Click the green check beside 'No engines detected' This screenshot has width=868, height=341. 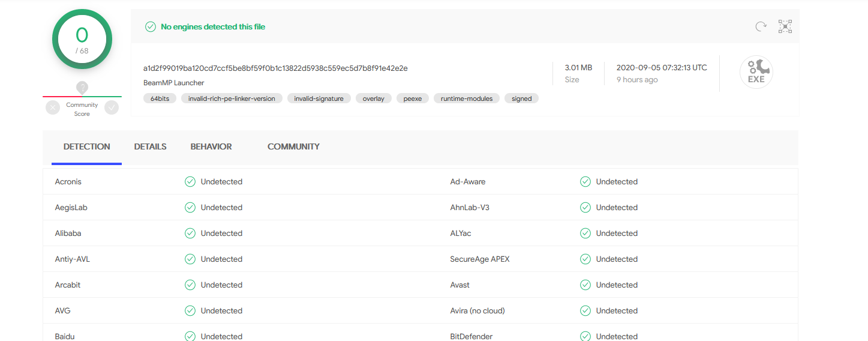(x=151, y=26)
